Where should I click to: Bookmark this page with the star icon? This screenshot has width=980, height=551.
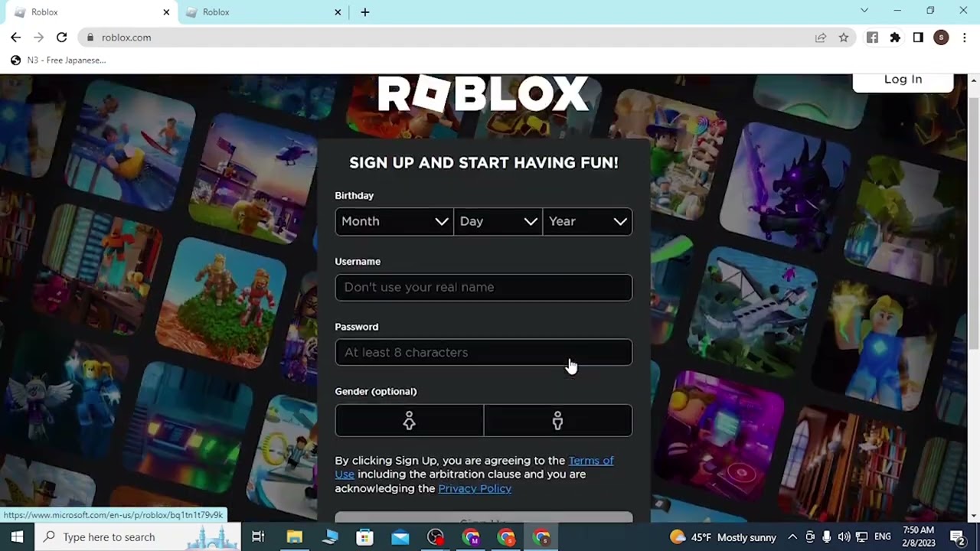click(844, 37)
